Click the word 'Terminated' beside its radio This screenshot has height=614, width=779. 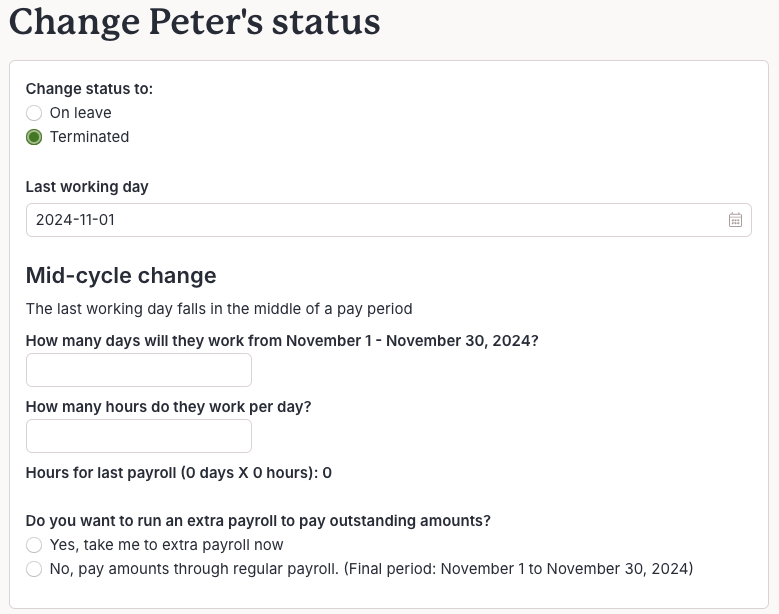click(89, 137)
